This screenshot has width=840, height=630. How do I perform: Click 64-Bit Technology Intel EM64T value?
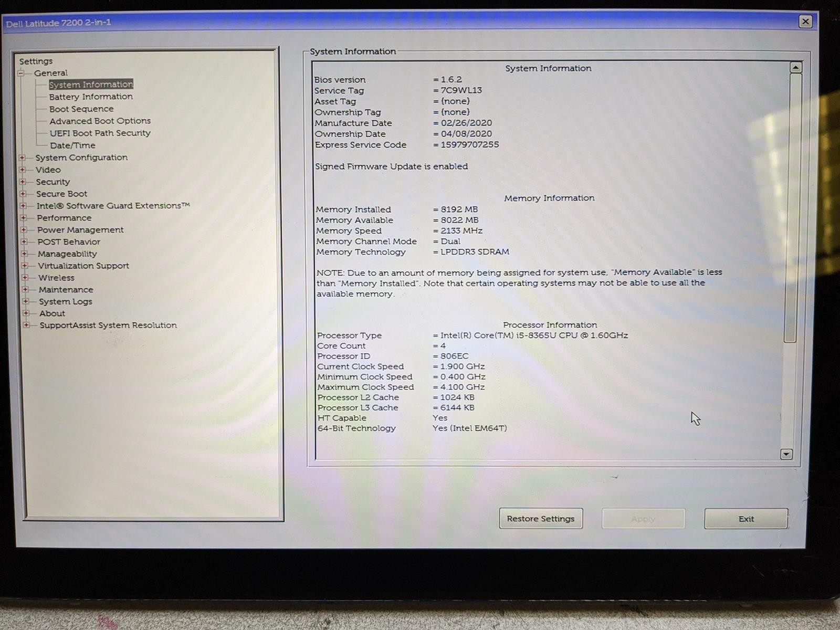469,428
